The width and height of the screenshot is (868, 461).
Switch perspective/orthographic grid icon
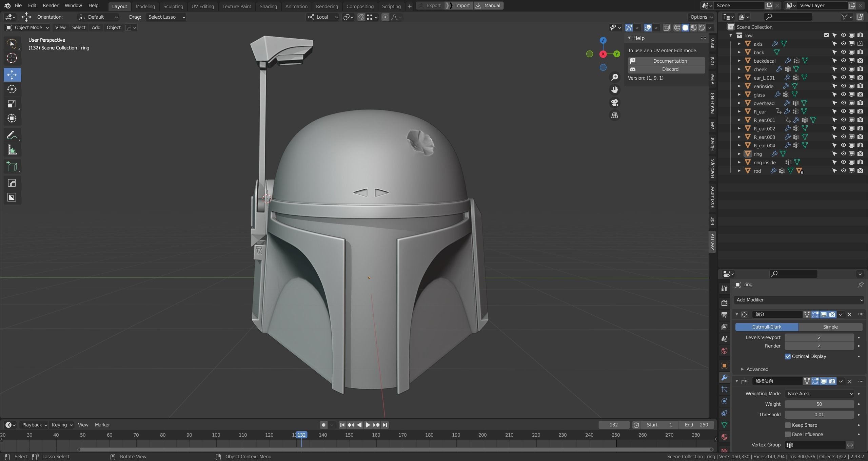(614, 116)
